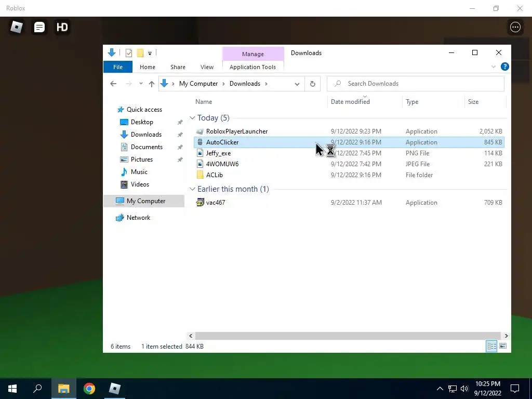Click the Roblox icon on taskbar
The image size is (532, 399).
115,389
